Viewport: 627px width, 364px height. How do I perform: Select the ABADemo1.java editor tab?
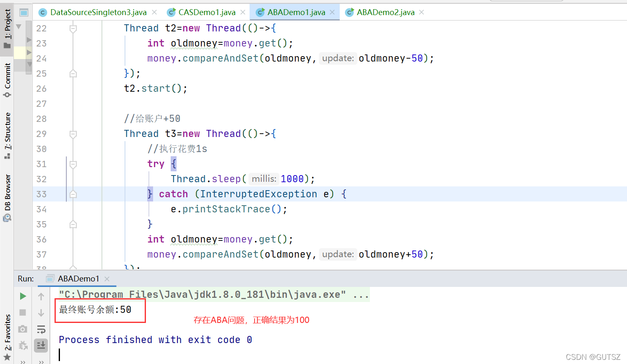click(x=296, y=13)
